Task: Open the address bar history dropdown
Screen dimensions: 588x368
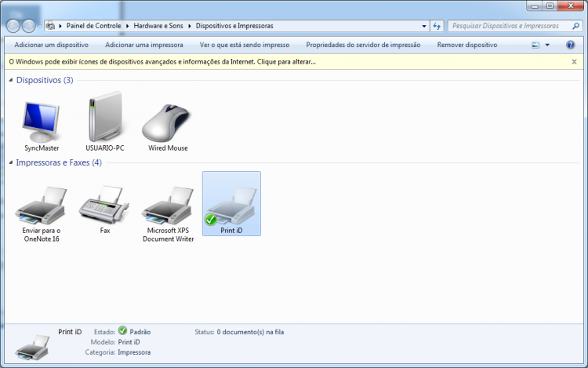Action: 424,26
